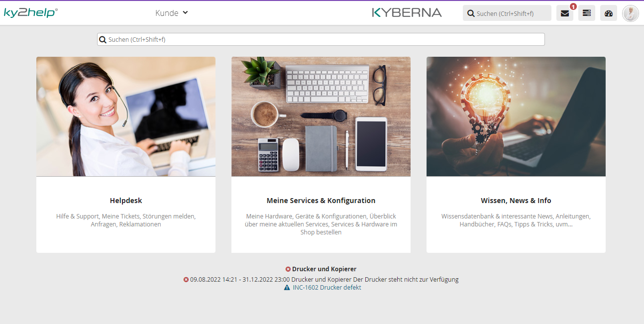Click the magnifier icon in main search bar
The image size is (644, 324).
pyautogui.click(x=103, y=39)
